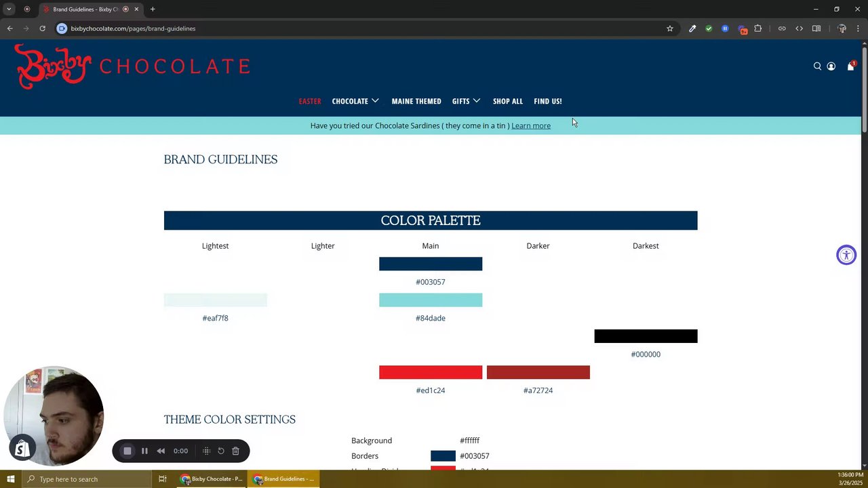Stop the screen recording
This screenshot has height=488, width=868.
coord(127,451)
